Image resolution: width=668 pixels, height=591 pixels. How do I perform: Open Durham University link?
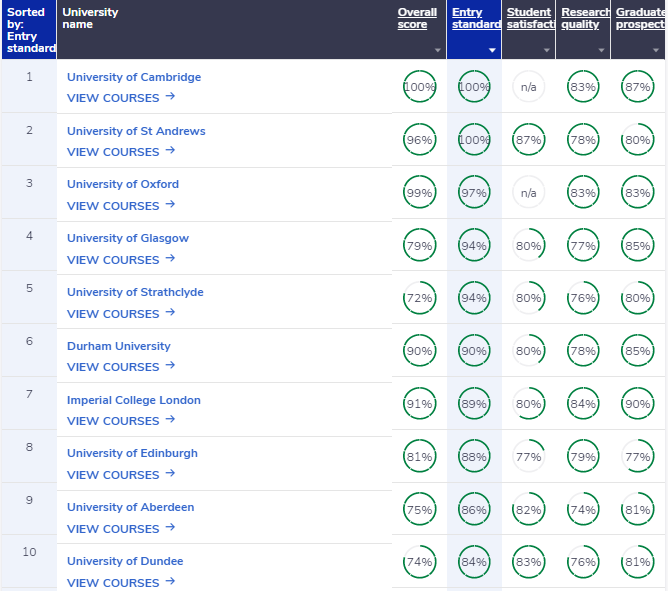[x=118, y=346]
